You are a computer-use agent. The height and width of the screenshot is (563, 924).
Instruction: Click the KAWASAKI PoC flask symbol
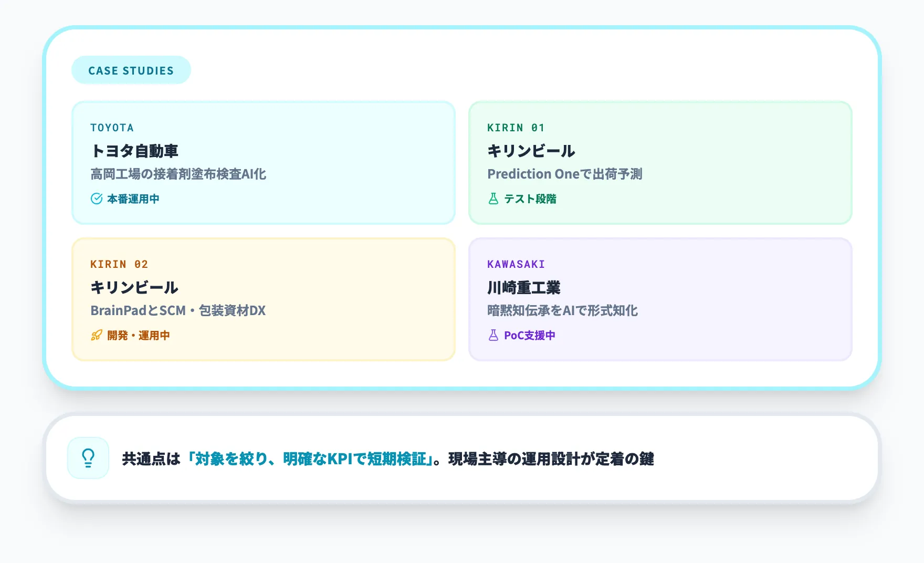(x=493, y=335)
